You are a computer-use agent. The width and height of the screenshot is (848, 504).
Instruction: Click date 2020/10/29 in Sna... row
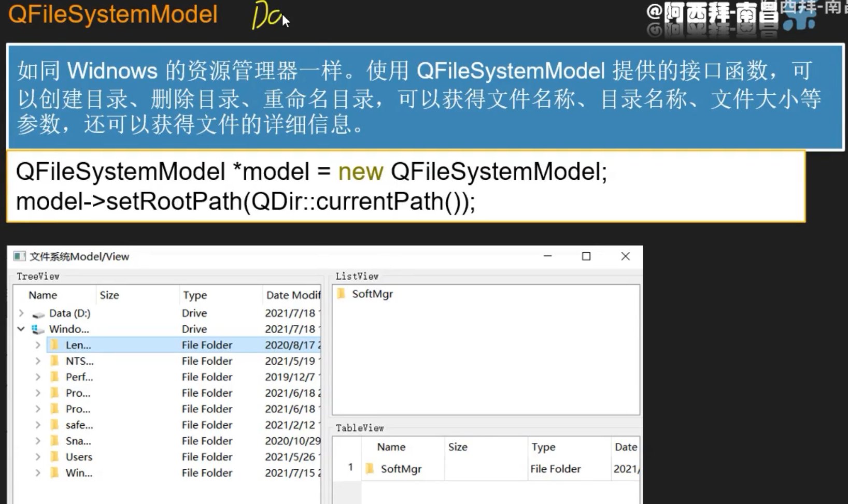pyautogui.click(x=292, y=441)
